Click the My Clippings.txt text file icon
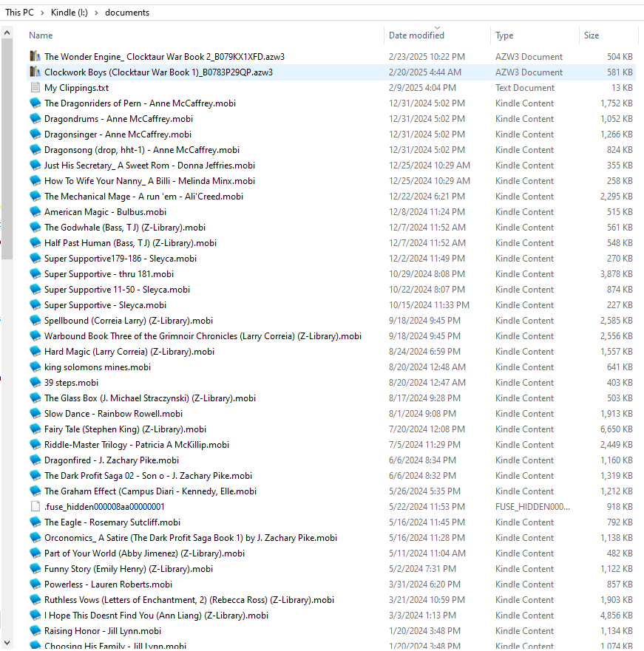 [35, 88]
